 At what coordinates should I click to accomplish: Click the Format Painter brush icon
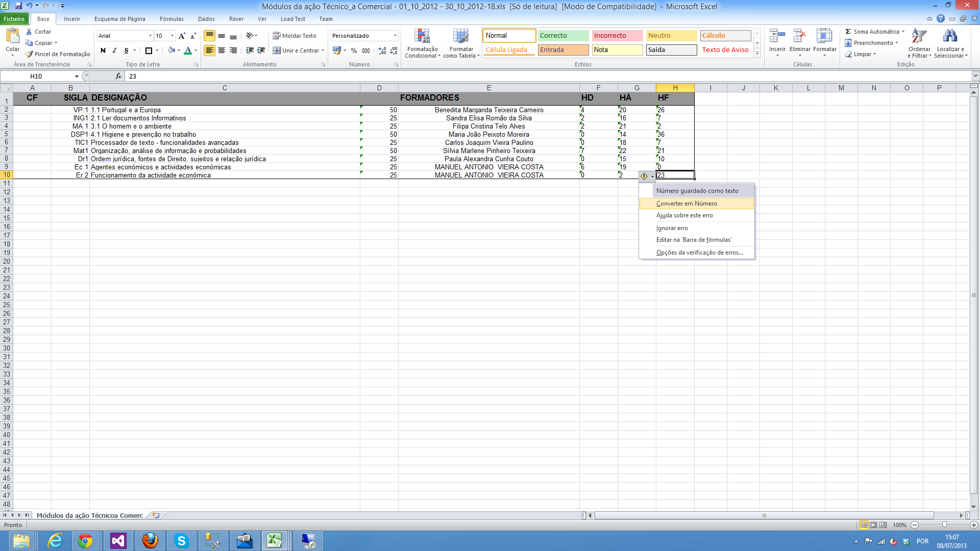[30, 54]
